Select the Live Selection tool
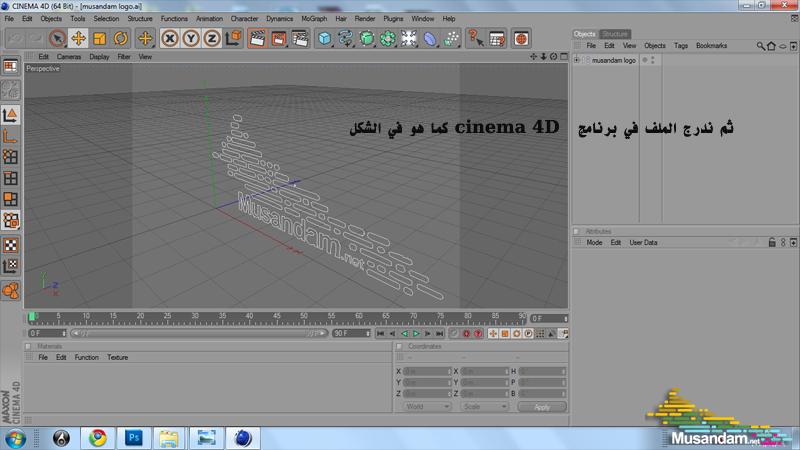The image size is (800, 450). [58, 38]
